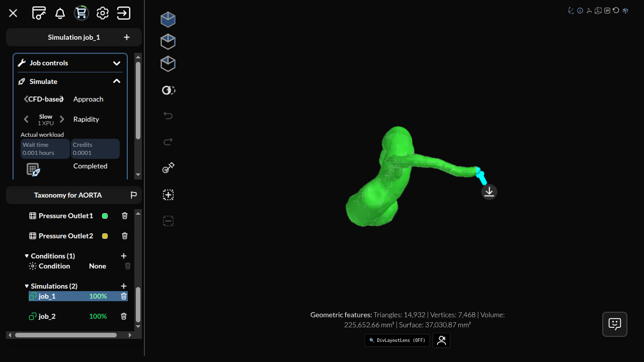Collapse the Simulate section

click(x=116, y=81)
